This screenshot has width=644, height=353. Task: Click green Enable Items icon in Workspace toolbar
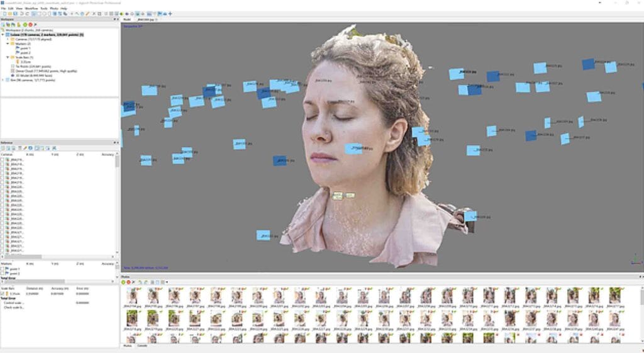coord(25,25)
